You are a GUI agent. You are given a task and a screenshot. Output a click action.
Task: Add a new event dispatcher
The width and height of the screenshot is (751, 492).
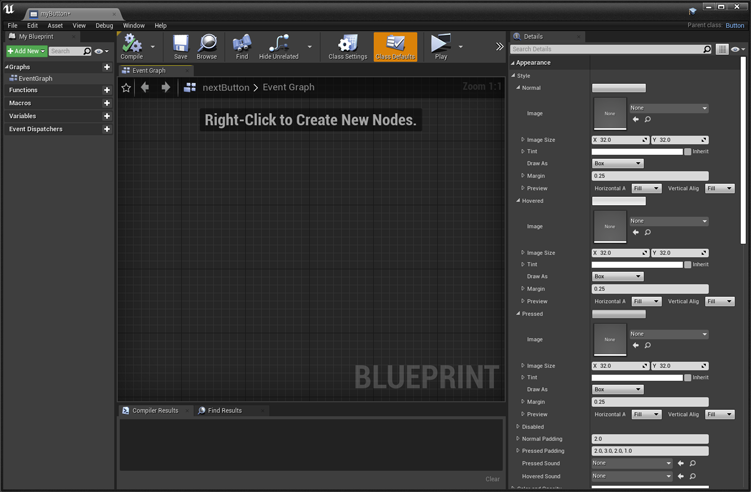point(107,129)
